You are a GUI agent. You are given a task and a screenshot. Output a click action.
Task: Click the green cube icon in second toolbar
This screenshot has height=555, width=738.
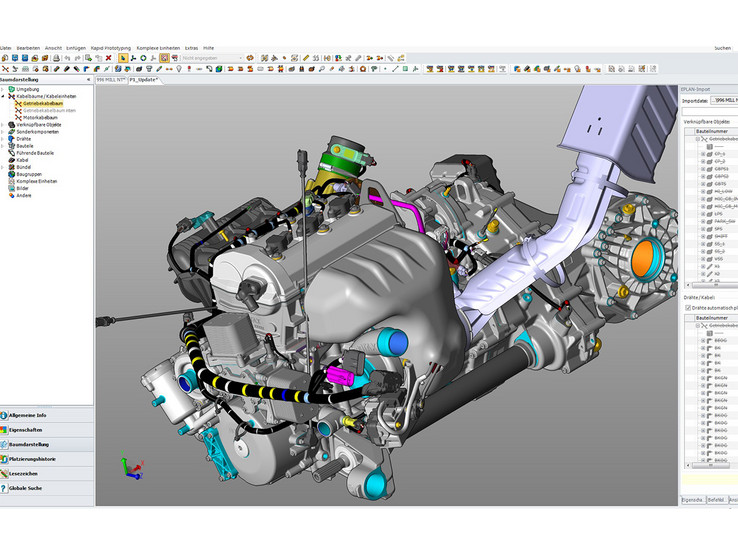pyautogui.click(x=219, y=69)
